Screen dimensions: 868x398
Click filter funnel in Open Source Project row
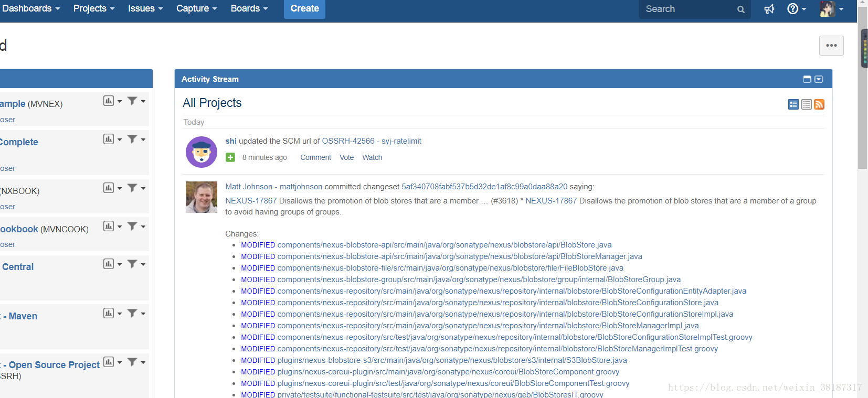(x=132, y=362)
